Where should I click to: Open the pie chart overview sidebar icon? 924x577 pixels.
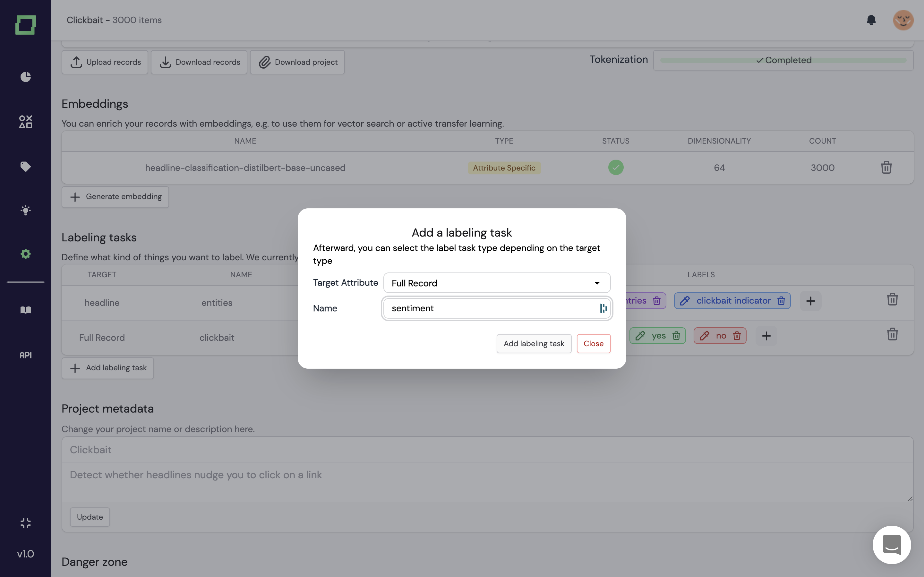pyautogui.click(x=26, y=77)
